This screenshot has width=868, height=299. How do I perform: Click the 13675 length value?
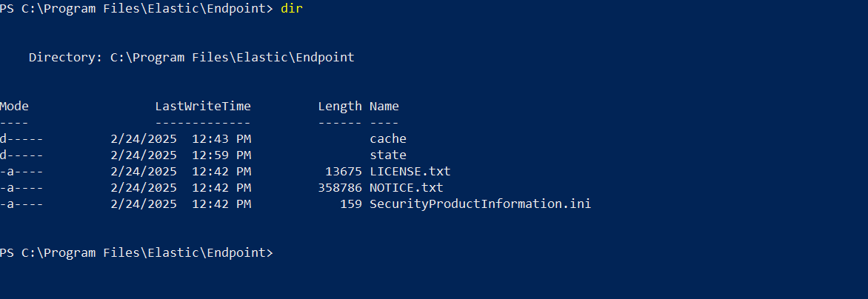pos(344,171)
